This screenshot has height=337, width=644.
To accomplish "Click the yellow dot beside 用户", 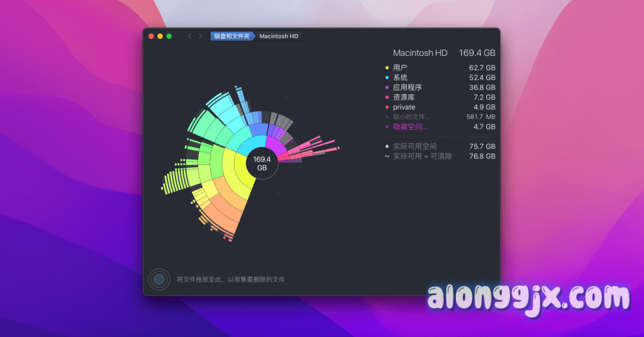I will pyautogui.click(x=387, y=67).
